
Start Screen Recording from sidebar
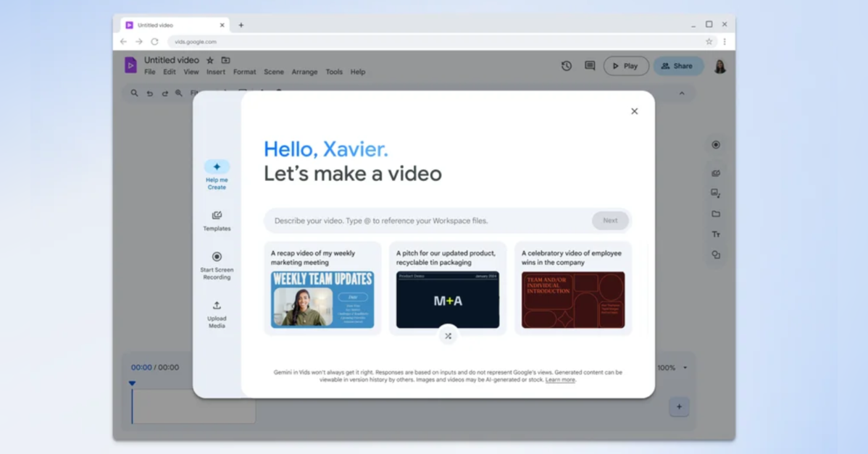(217, 257)
